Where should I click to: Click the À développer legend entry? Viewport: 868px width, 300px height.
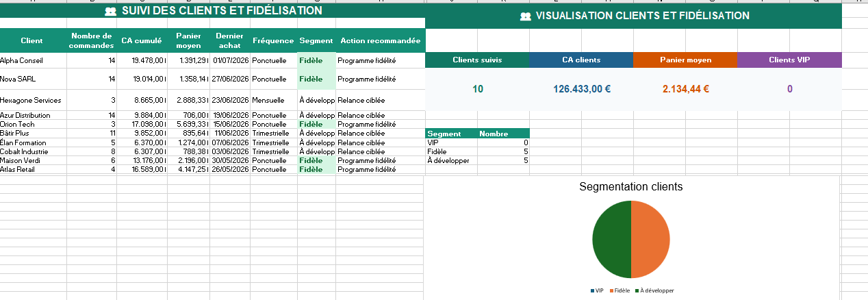[x=654, y=290]
